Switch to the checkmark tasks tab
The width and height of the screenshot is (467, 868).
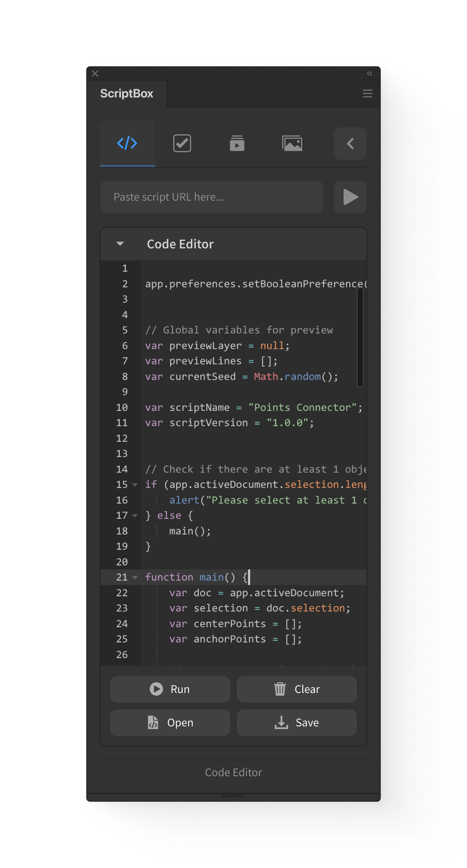click(x=182, y=143)
